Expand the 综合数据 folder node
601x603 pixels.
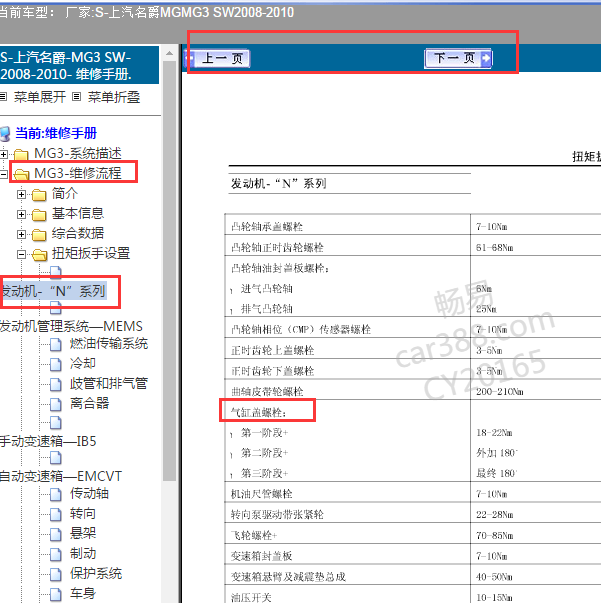(x=22, y=235)
